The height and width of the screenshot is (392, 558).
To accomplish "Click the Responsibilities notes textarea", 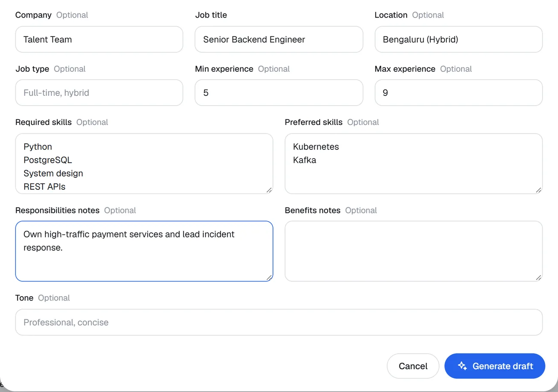I will 144,251.
